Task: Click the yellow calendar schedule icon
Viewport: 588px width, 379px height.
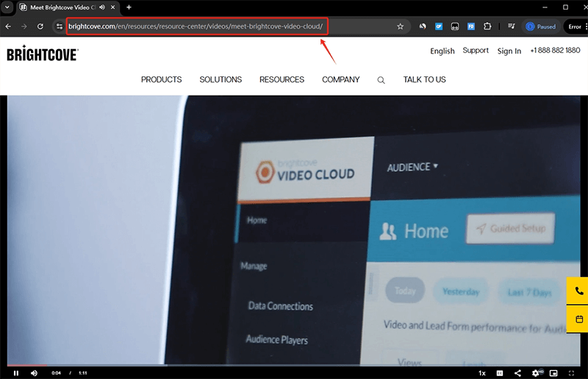Action: click(578, 319)
